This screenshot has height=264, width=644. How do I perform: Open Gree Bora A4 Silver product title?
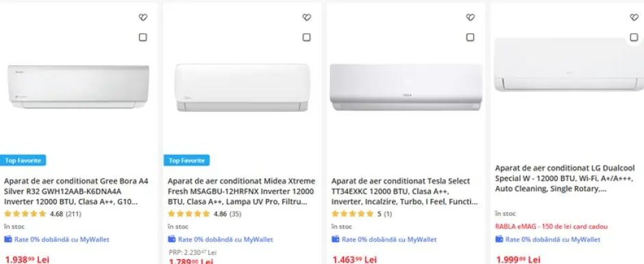pos(77,191)
